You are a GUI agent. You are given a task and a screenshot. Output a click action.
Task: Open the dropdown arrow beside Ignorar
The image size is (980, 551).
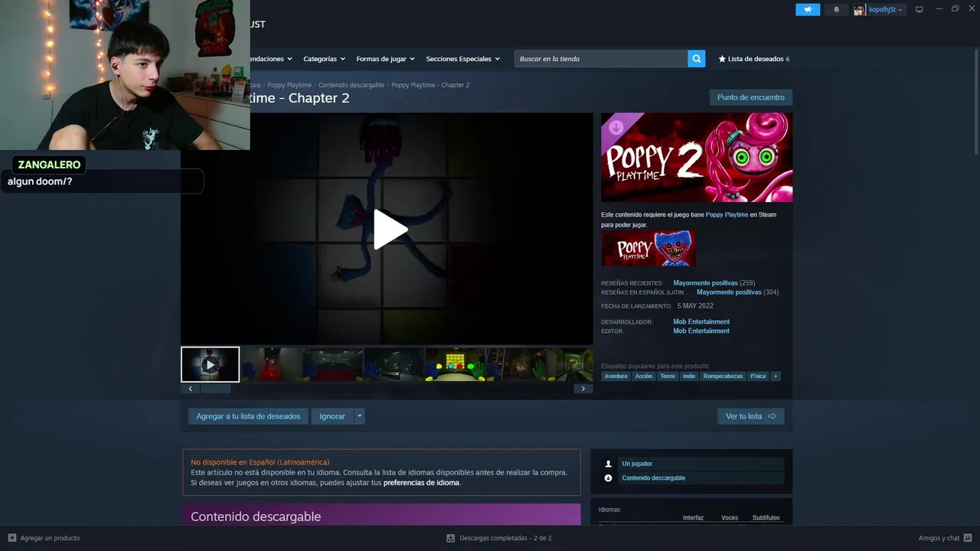[360, 416]
